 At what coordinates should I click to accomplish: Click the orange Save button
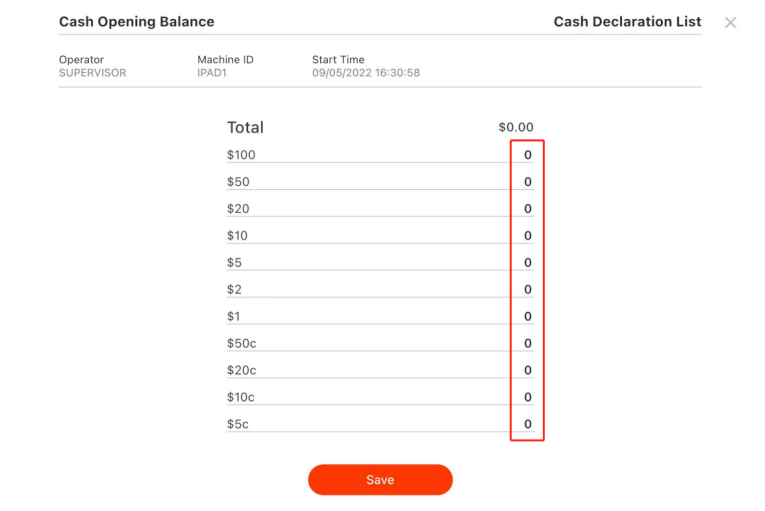380,480
